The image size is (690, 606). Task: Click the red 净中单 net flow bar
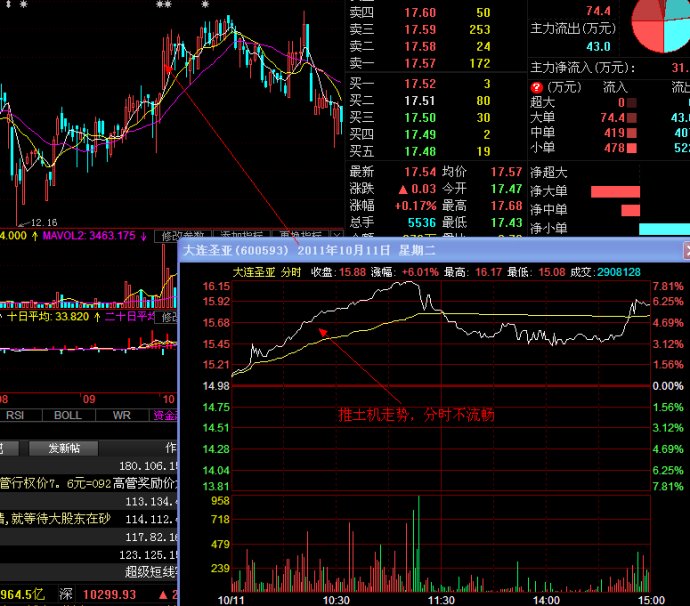point(631,210)
